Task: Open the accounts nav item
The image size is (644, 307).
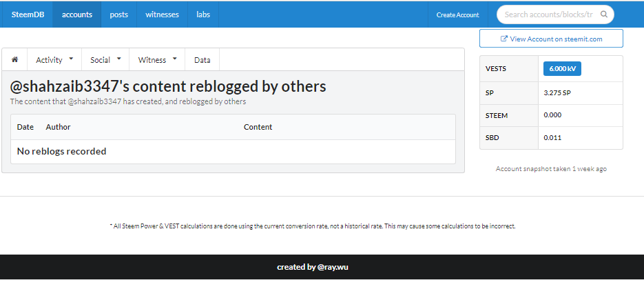Action: pyautogui.click(x=77, y=14)
